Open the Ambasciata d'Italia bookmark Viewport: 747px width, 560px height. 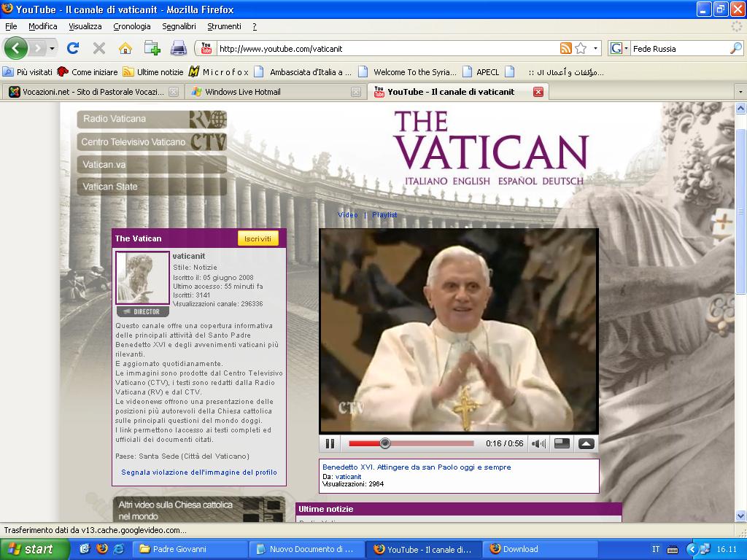pyautogui.click(x=303, y=72)
